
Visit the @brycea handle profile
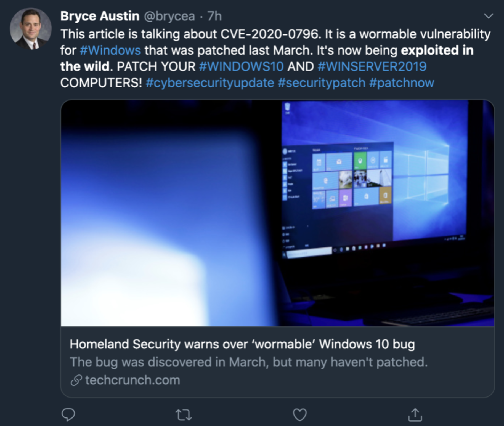[x=169, y=16]
